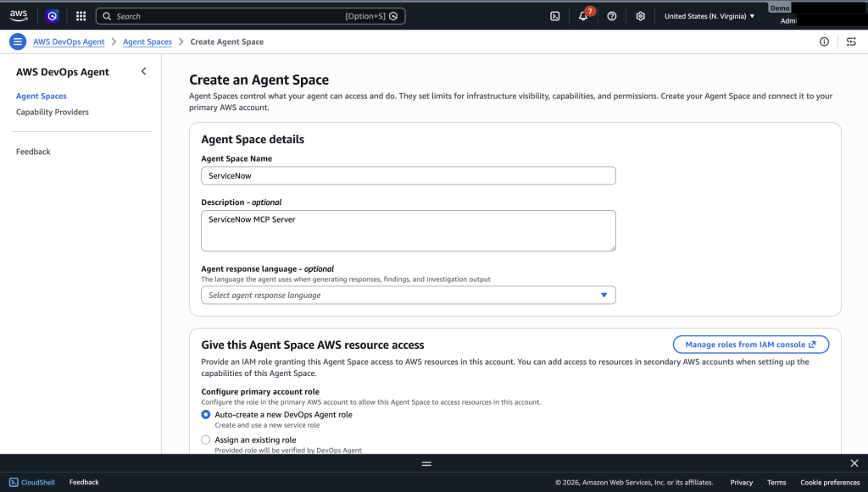Viewport: 868px width, 492px height.
Task: Open the United States (N. Virginia) region selector
Action: [709, 16]
